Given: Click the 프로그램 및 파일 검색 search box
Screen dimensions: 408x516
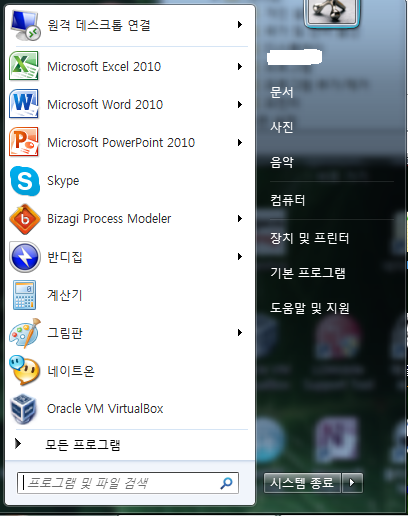Looking at the screenshot, I should [x=128, y=483].
